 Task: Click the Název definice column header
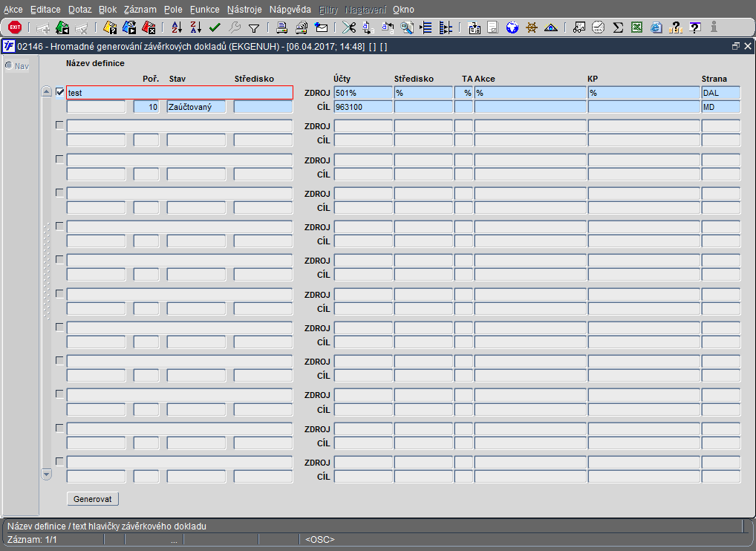(x=96, y=63)
